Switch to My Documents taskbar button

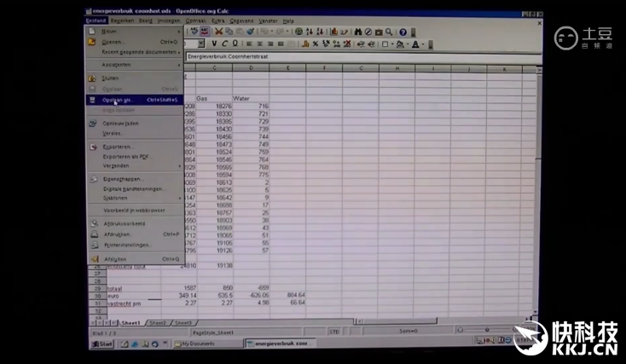click(x=206, y=344)
